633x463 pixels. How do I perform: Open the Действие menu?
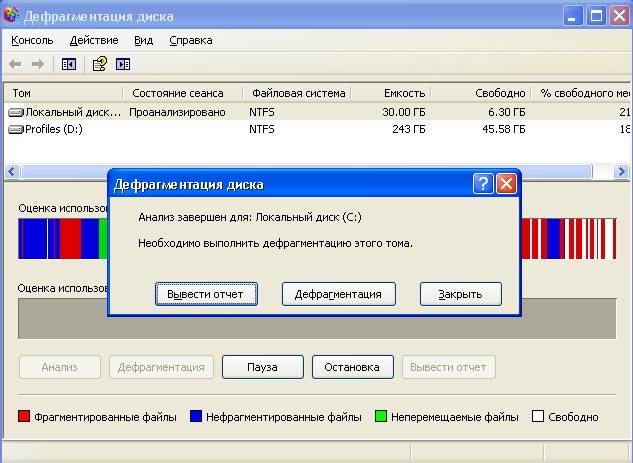click(94, 40)
